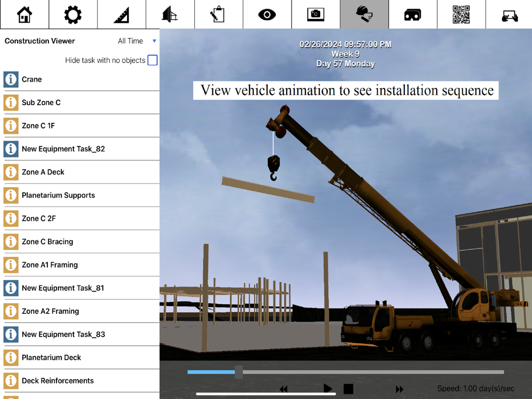
Task: Select the construction hard hat tool
Action: click(x=364, y=14)
